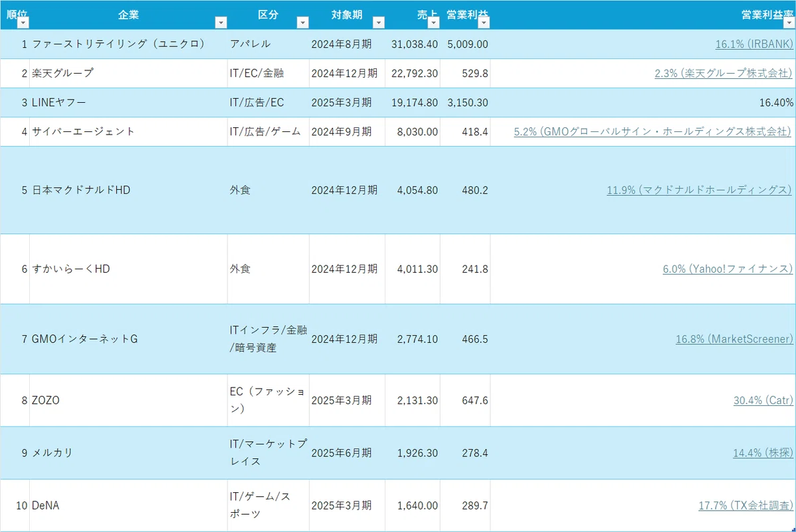Select the 241.8 operating profit cell
796x532 pixels.
pos(465,269)
